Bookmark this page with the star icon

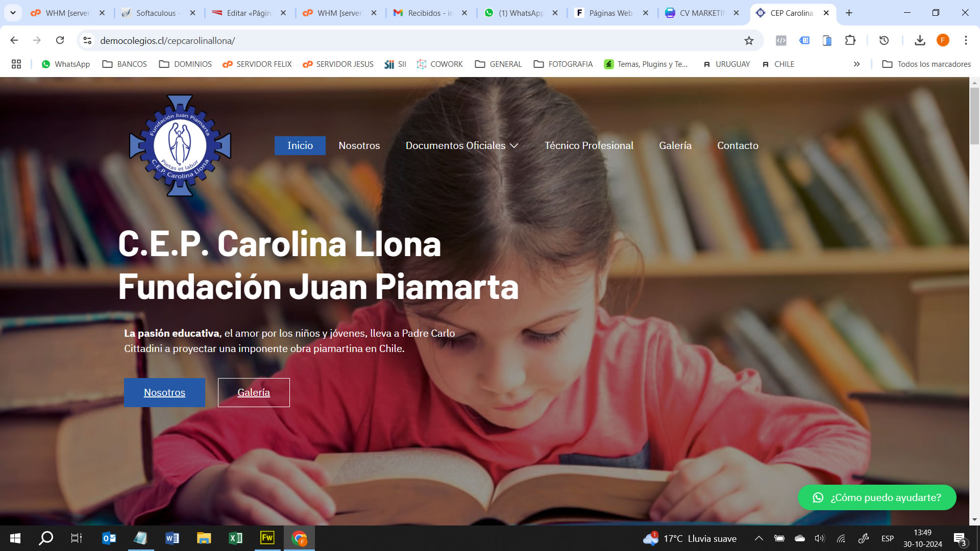click(749, 41)
